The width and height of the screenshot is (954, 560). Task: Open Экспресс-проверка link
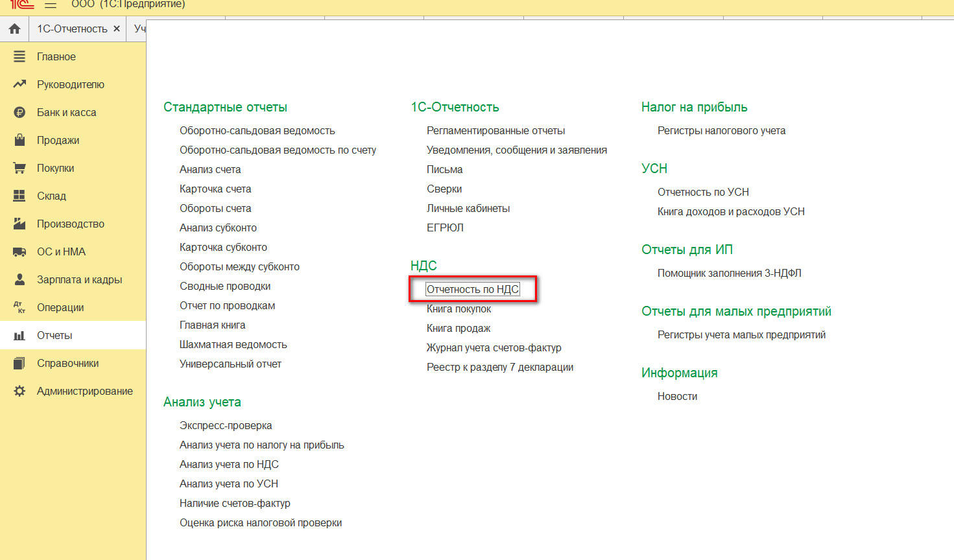coord(226,425)
